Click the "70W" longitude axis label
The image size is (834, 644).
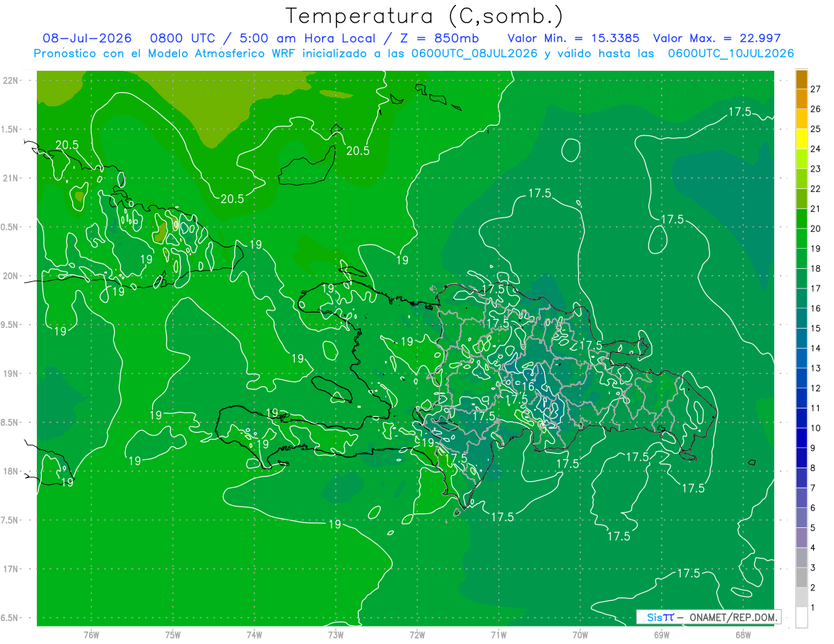[580, 634]
